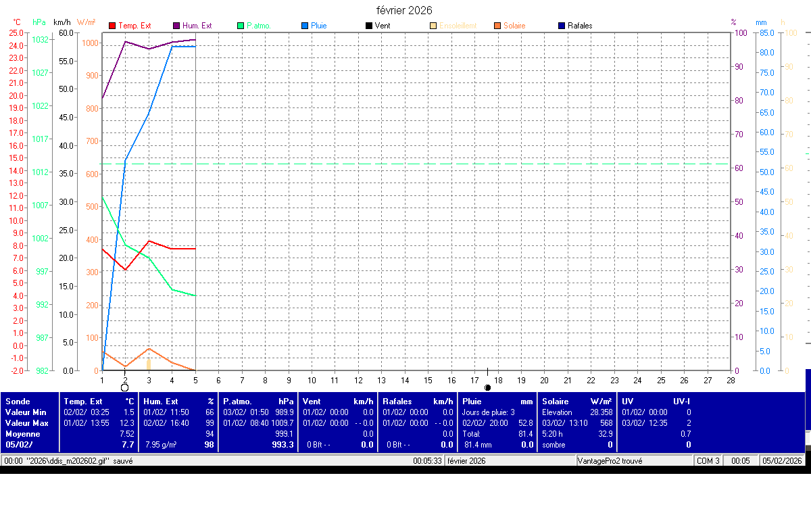This screenshot has height=532, width=811.
Task: Click day 28 on the x-axis
Action: 730,380
